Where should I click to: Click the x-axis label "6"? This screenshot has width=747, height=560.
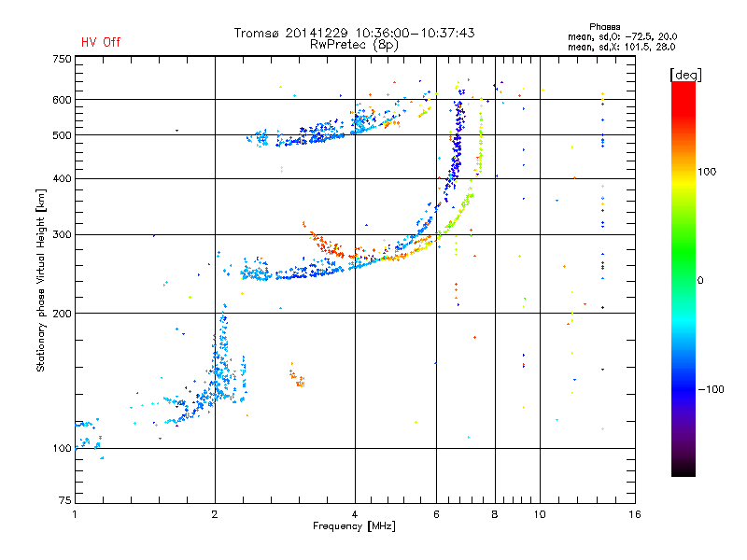pyautogui.click(x=436, y=514)
